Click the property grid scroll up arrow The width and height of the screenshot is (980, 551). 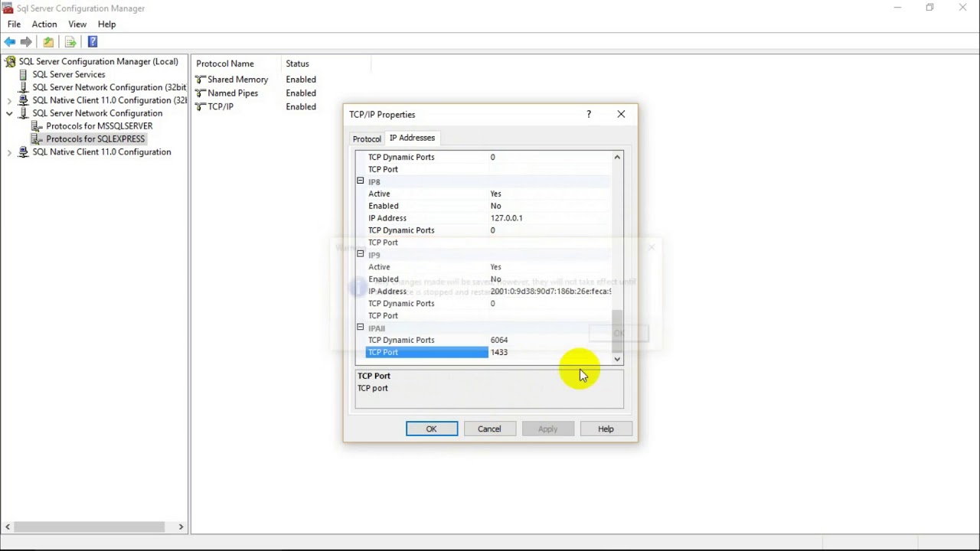617,157
